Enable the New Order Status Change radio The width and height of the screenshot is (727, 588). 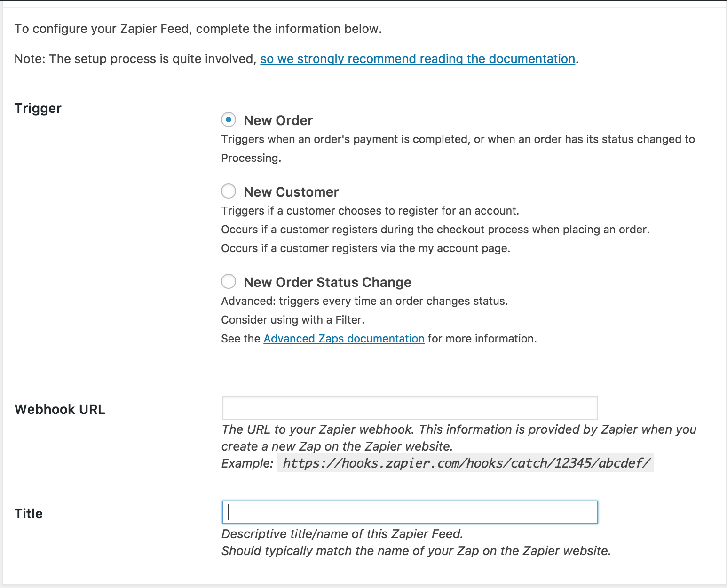(x=229, y=281)
